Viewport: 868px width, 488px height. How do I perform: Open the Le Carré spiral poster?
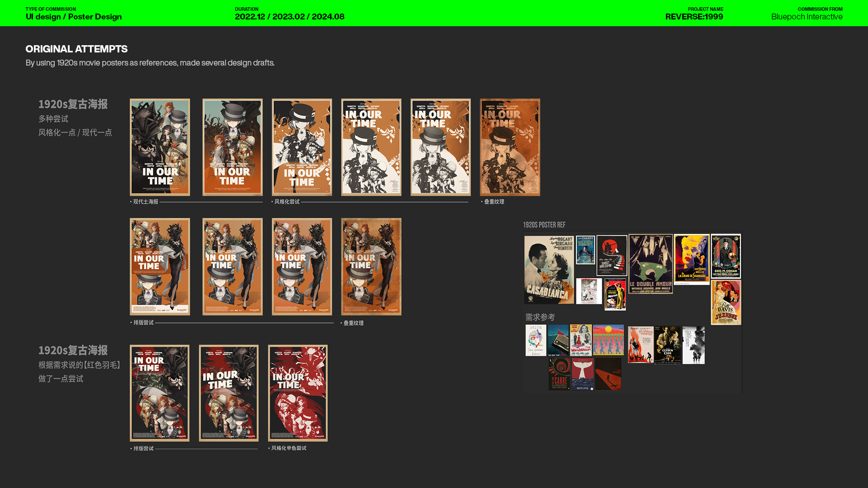click(x=559, y=374)
